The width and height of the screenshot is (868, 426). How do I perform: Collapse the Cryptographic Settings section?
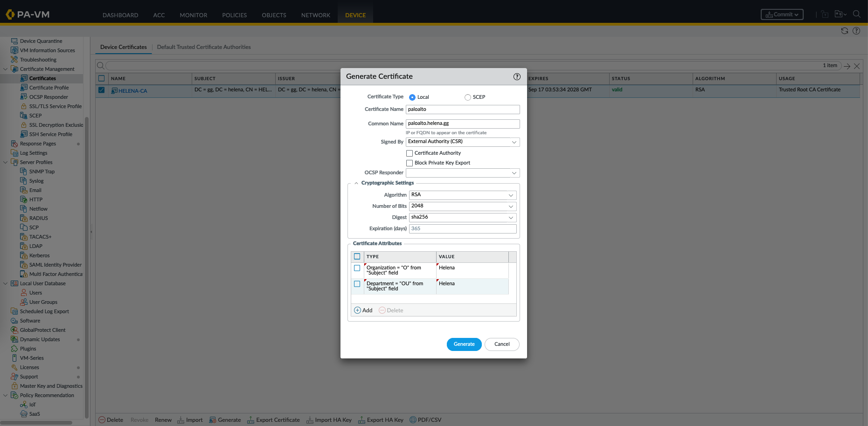click(356, 183)
